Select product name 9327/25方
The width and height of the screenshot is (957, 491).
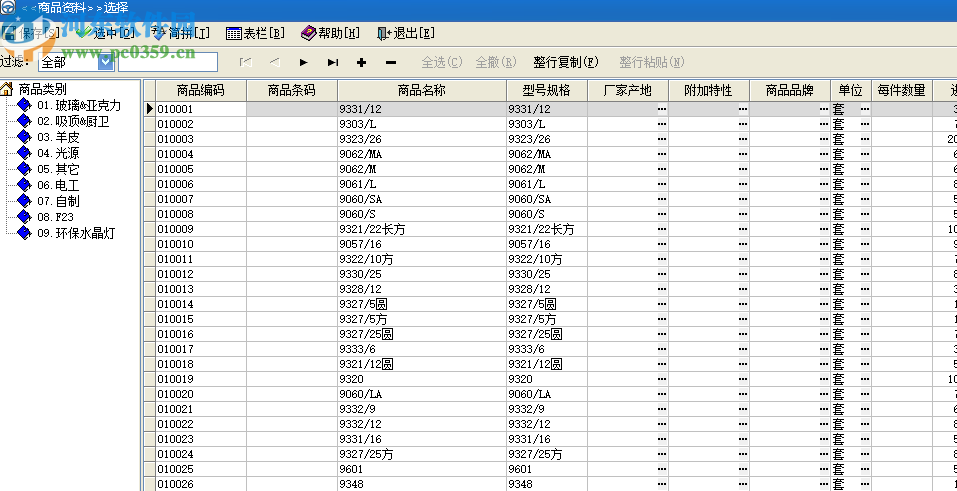tap(422, 454)
